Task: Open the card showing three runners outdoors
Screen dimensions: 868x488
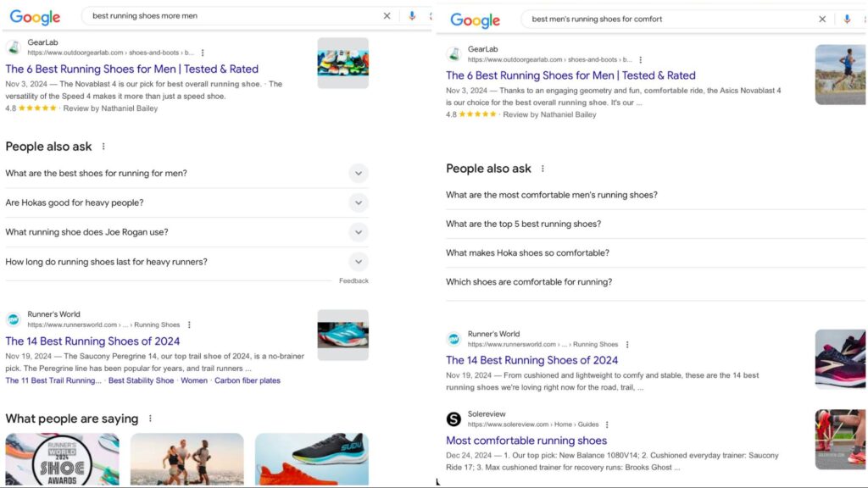Action: tap(187, 459)
